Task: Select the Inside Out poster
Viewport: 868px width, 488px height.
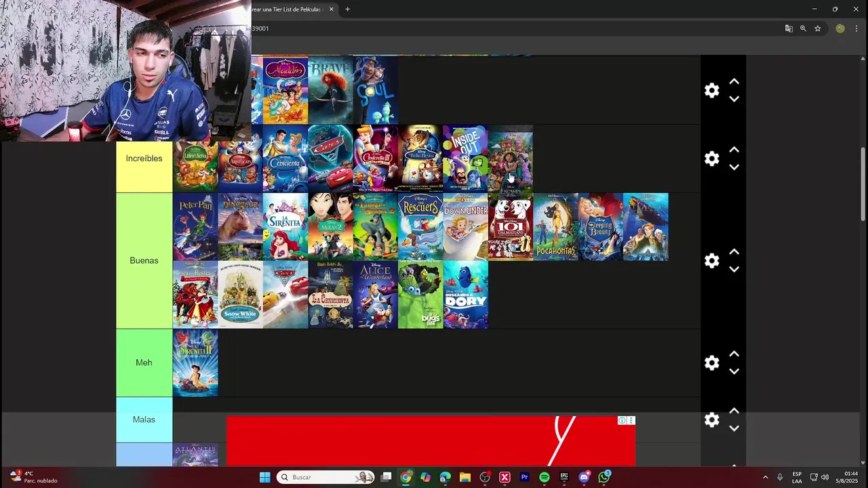Action: coord(465,159)
